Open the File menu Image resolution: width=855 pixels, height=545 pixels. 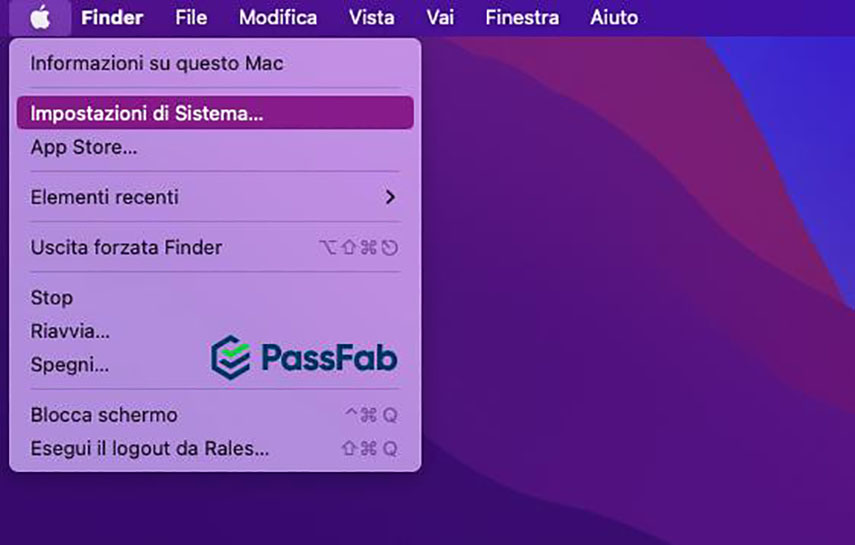point(190,17)
